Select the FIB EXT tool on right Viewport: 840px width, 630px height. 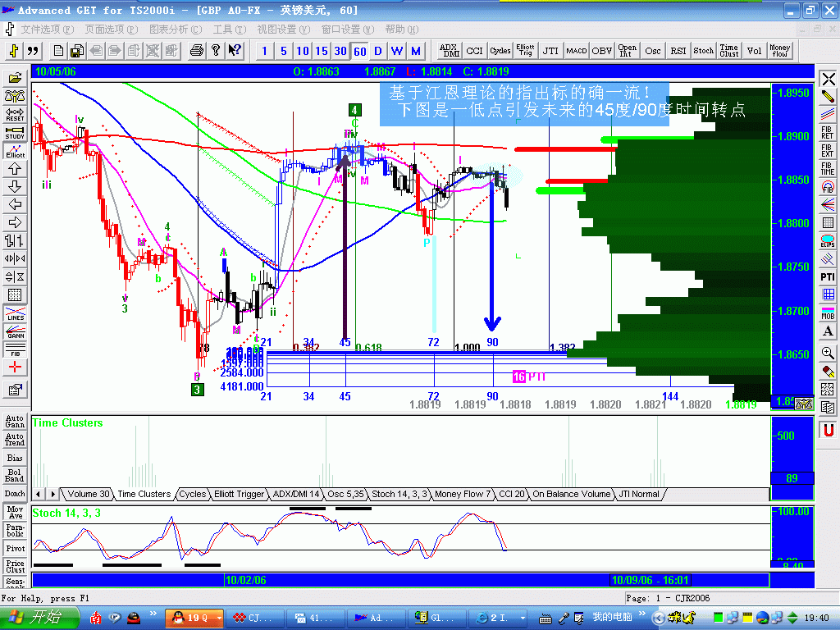pyautogui.click(x=828, y=150)
